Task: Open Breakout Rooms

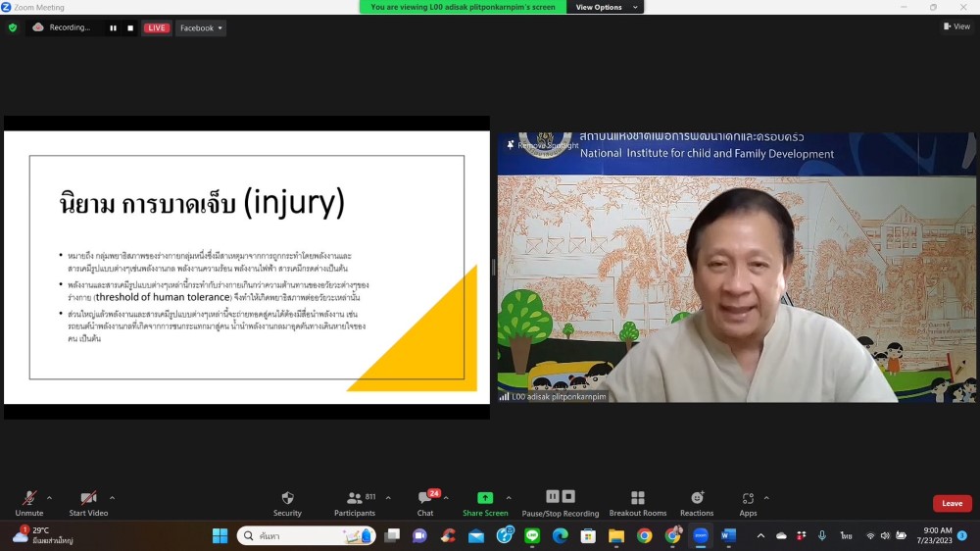Action: [637, 500]
